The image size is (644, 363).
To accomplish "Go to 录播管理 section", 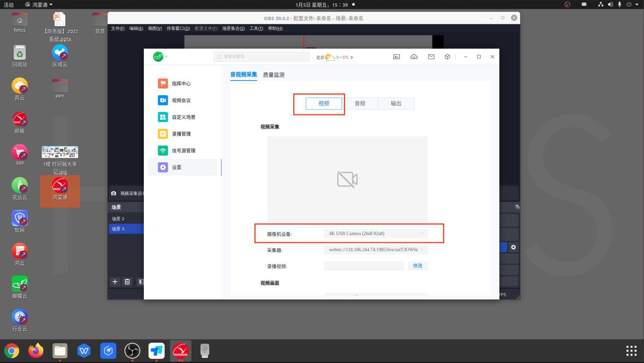I will 181,134.
